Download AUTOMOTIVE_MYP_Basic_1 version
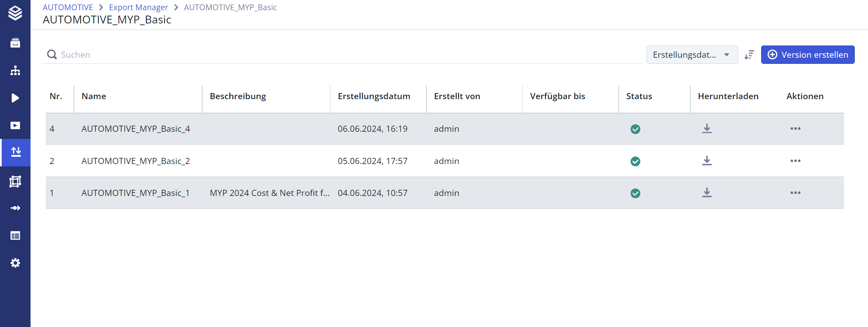This screenshot has width=868, height=327. [707, 193]
